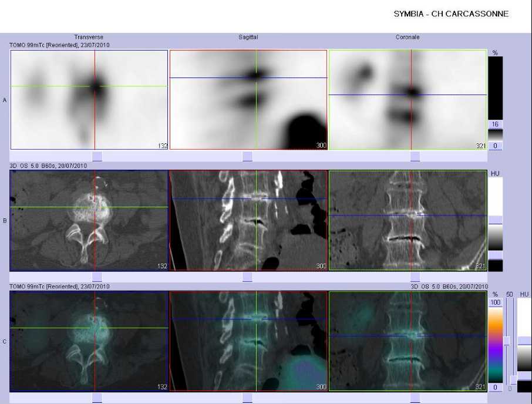The image size is (532, 404).
Task: Click the HU label above row B scale
Action: [x=495, y=174]
